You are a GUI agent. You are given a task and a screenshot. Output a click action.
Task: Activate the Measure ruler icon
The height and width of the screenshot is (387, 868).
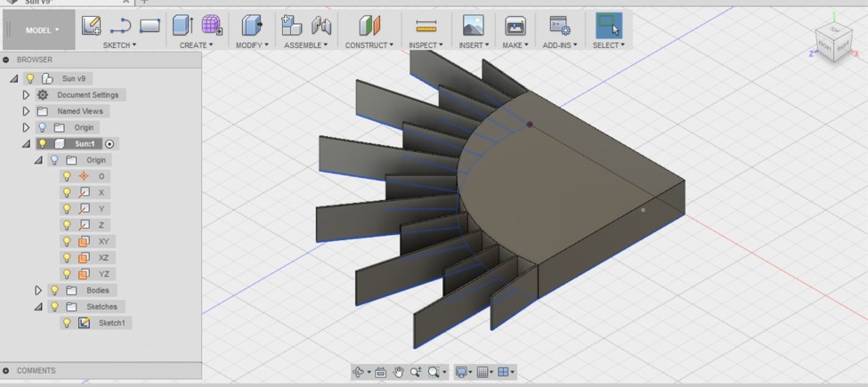(426, 26)
